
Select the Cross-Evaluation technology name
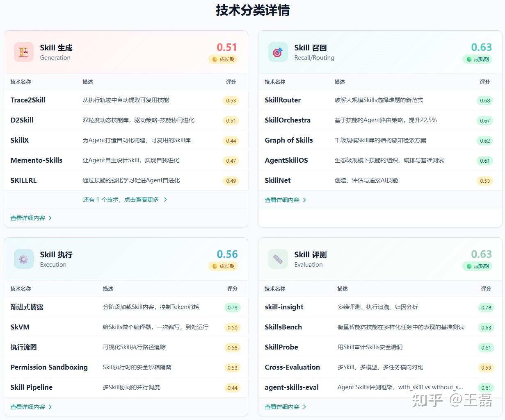pos(292,368)
